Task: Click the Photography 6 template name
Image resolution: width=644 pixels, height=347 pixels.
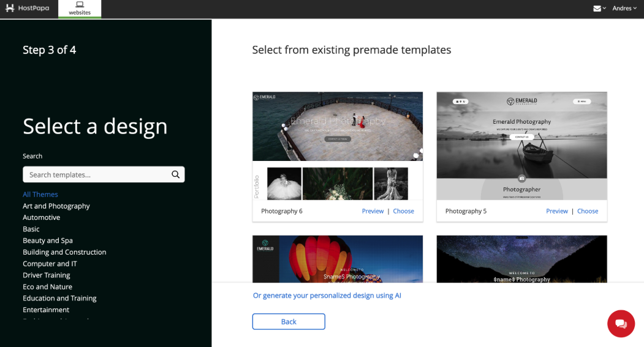Action: pos(282,211)
